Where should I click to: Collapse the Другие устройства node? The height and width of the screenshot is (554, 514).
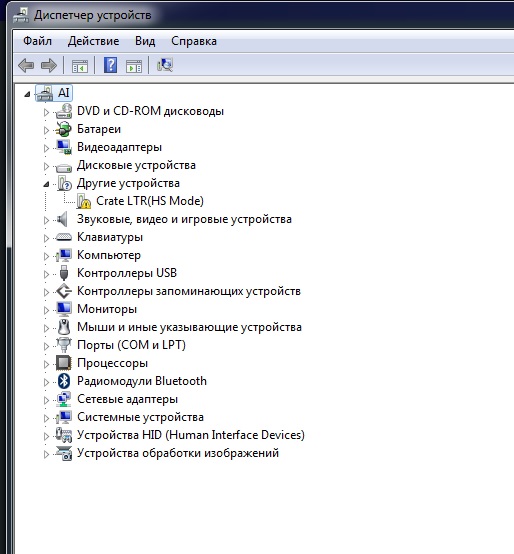[46, 184]
